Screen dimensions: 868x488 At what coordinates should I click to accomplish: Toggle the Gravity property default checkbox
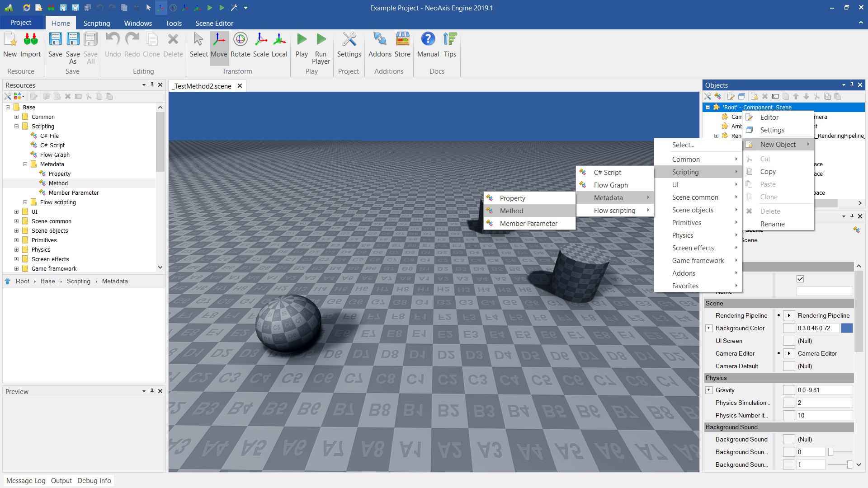point(789,390)
